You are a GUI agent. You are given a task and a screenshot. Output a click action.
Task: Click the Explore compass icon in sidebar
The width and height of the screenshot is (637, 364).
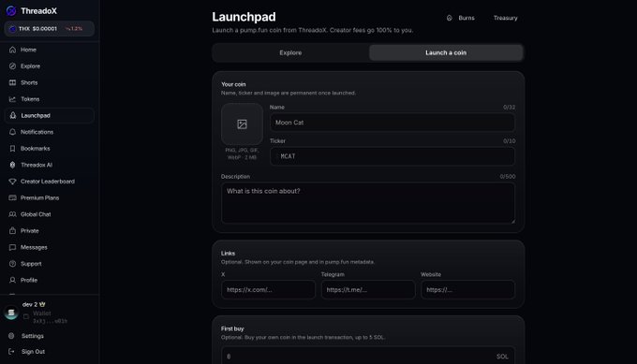tap(12, 66)
